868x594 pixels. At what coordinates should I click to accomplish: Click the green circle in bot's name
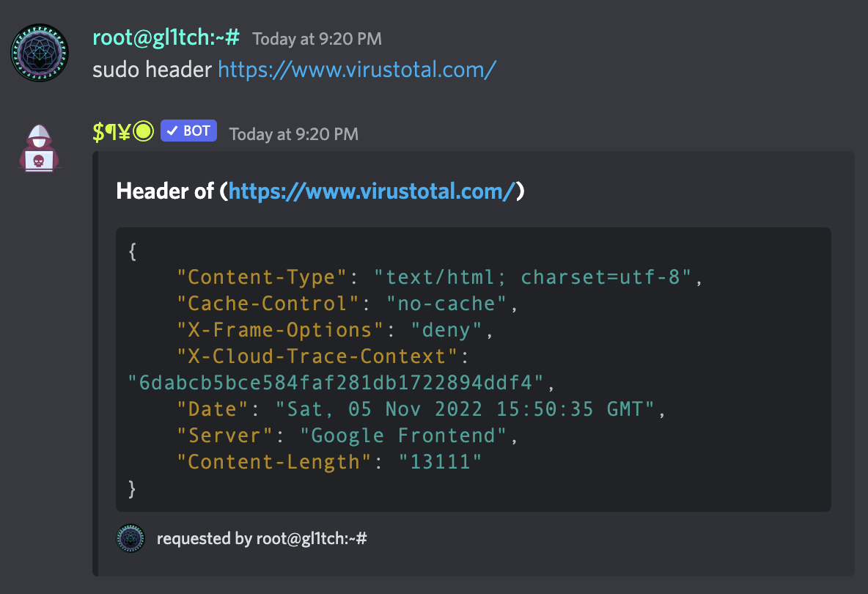[x=144, y=132]
